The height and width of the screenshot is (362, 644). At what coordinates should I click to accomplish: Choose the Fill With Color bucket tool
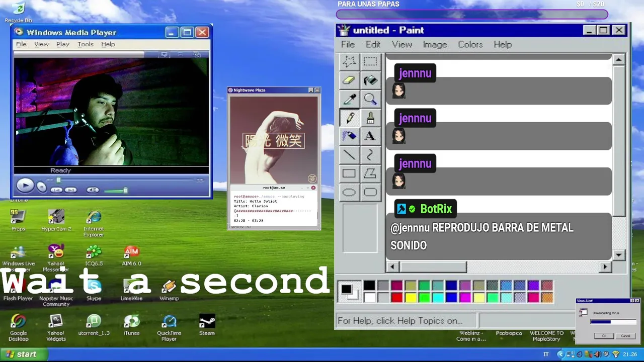370,80
